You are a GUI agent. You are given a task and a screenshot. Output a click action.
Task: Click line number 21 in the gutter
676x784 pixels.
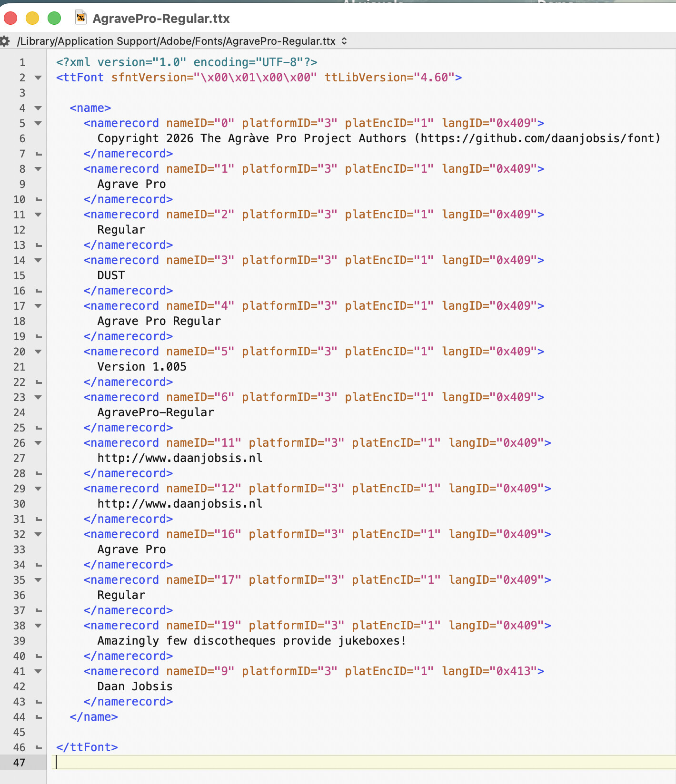[x=19, y=367]
